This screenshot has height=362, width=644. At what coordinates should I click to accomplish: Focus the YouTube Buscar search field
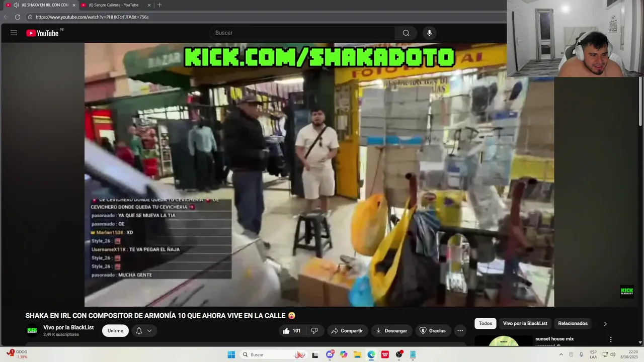[302, 33]
